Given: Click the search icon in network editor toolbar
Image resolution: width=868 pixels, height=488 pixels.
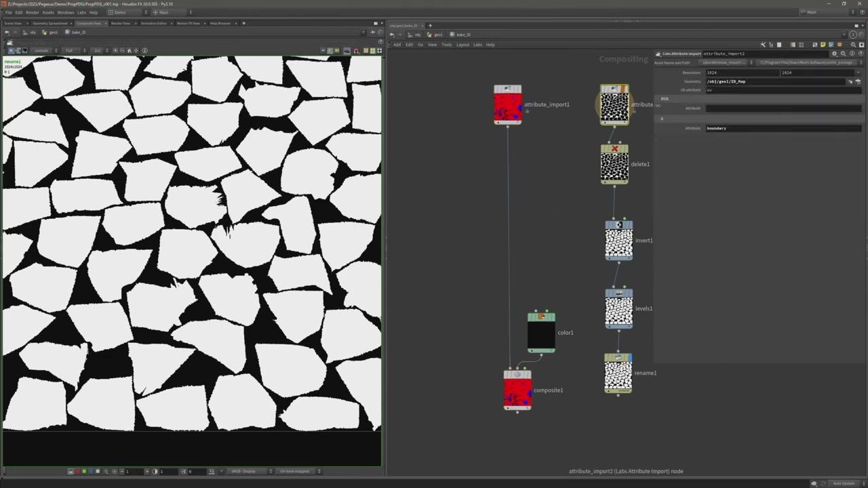Looking at the screenshot, I should pos(853,45).
